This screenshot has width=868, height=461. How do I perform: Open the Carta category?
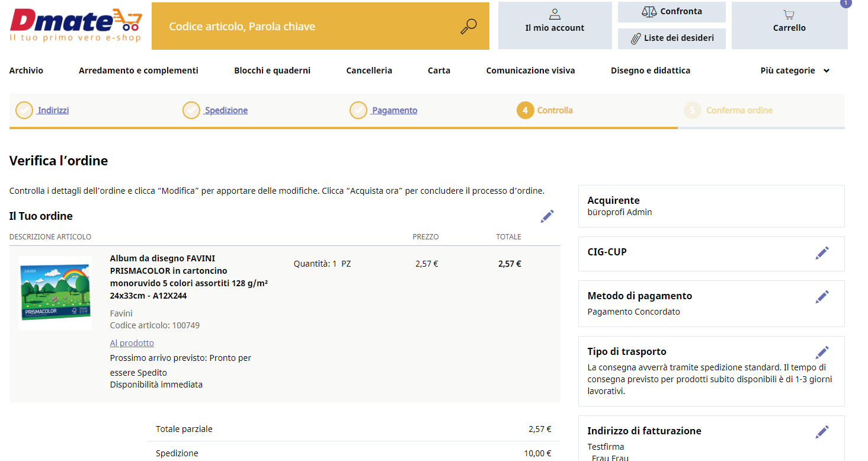[x=439, y=71]
